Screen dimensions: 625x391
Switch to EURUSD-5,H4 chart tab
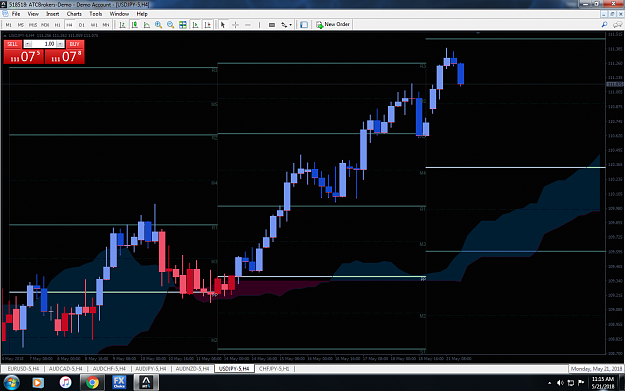point(23,369)
